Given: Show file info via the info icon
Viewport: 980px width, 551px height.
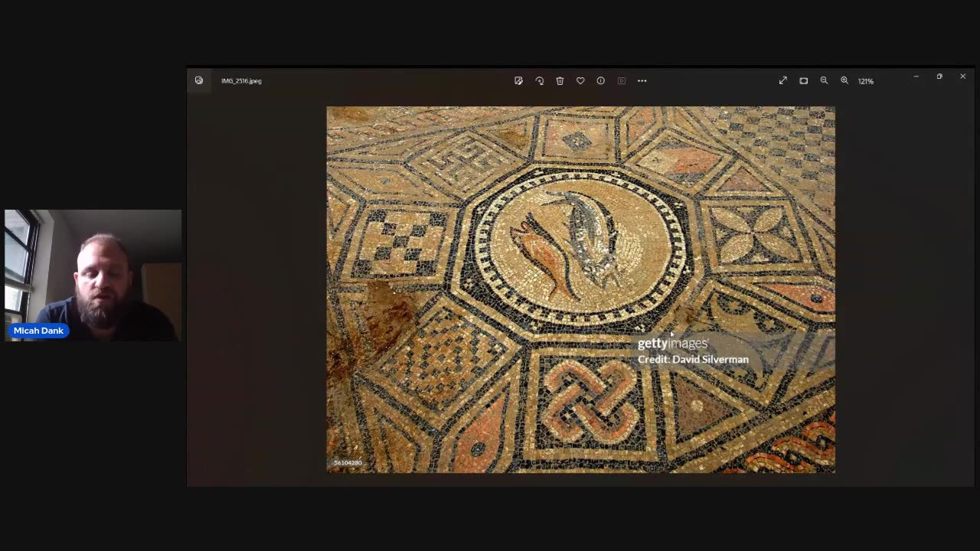Looking at the screenshot, I should [x=601, y=80].
